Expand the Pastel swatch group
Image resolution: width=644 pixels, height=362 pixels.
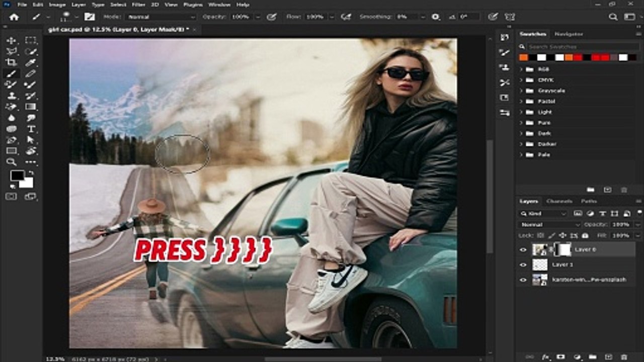tap(521, 101)
